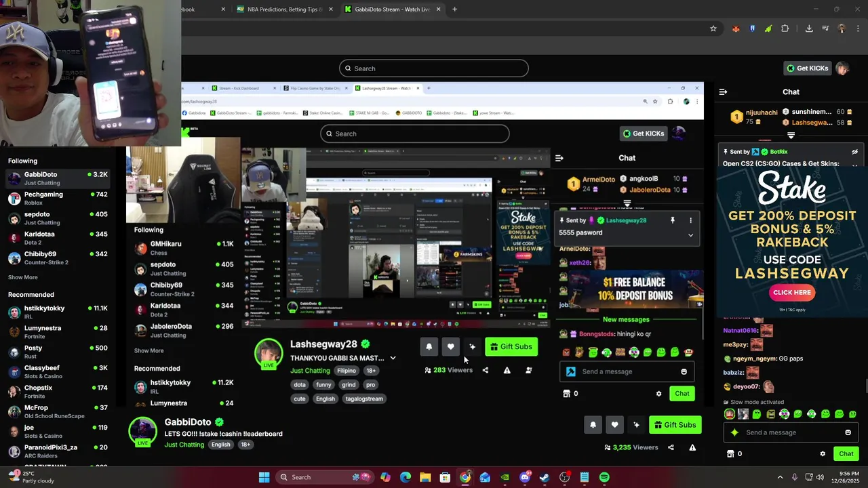Image resolution: width=868 pixels, height=488 pixels.
Task: Click Lashsegway28's Gift Subs button
Action: (511, 346)
